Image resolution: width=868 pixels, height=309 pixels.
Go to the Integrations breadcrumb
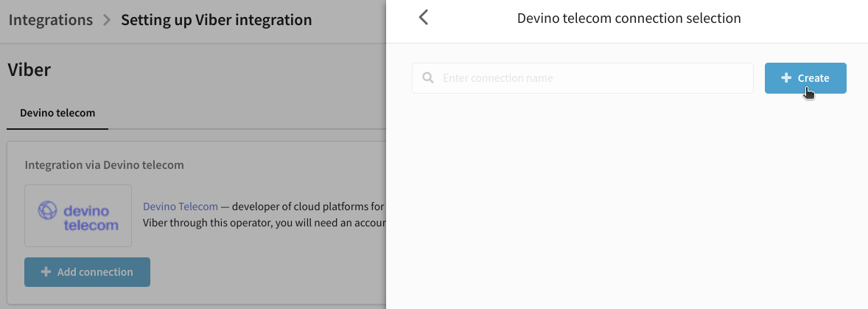click(50, 20)
